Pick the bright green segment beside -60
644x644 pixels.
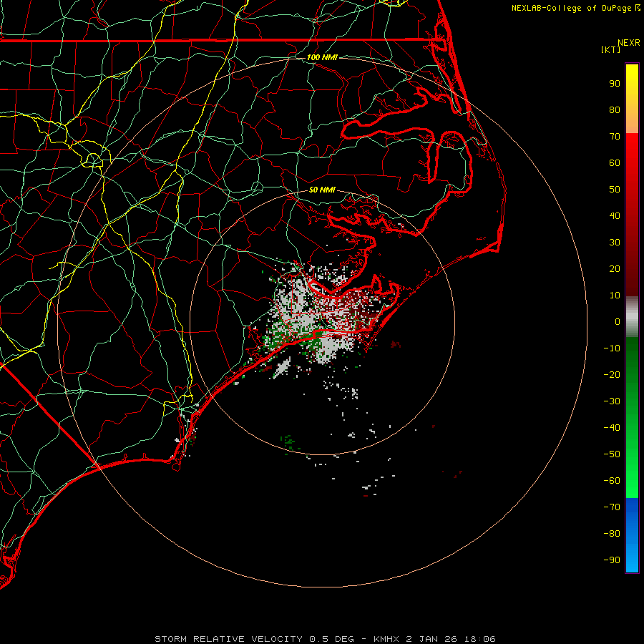tap(632, 482)
